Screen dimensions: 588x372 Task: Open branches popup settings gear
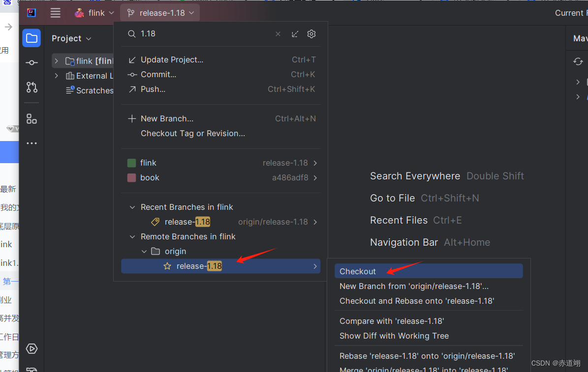[x=311, y=34]
